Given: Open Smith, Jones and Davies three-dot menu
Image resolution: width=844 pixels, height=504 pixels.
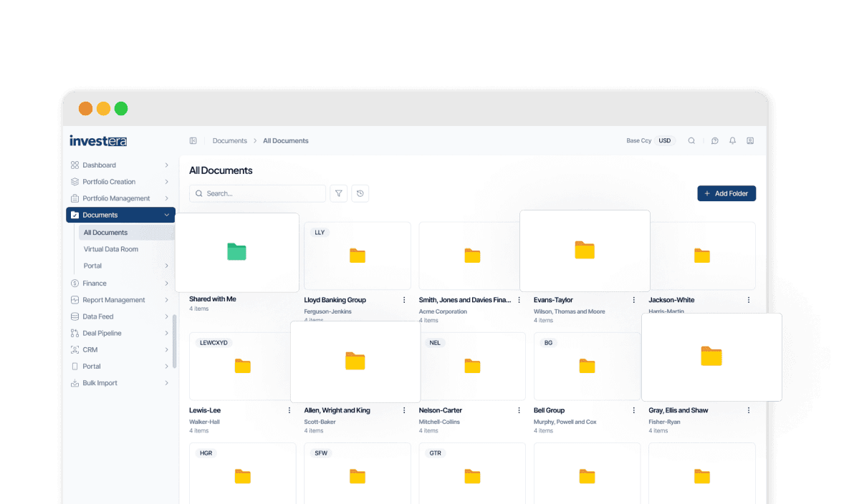Looking at the screenshot, I should 519,300.
